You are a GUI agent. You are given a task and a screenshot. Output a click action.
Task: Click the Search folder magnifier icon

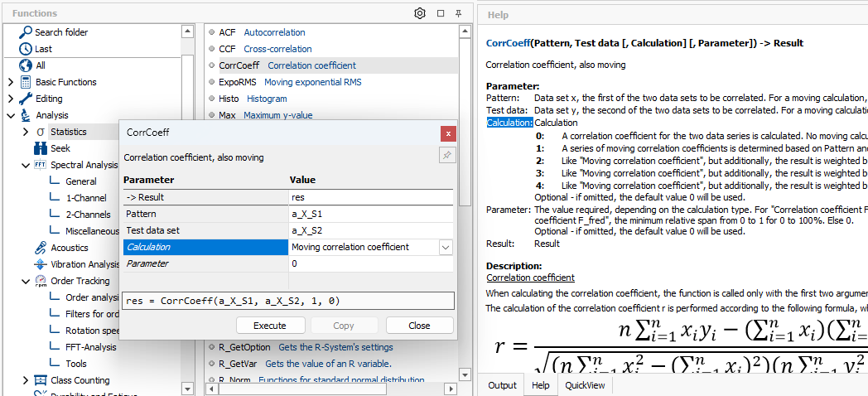pos(25,32)
